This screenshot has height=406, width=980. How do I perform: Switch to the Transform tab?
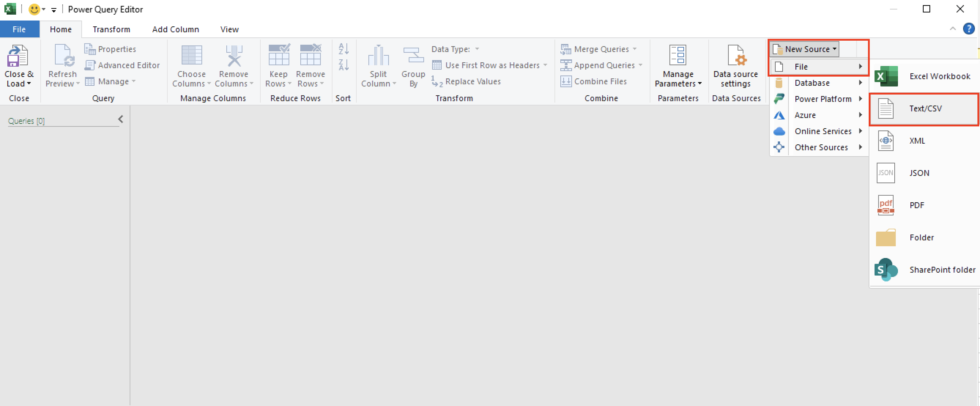click(x=111, y=29)
